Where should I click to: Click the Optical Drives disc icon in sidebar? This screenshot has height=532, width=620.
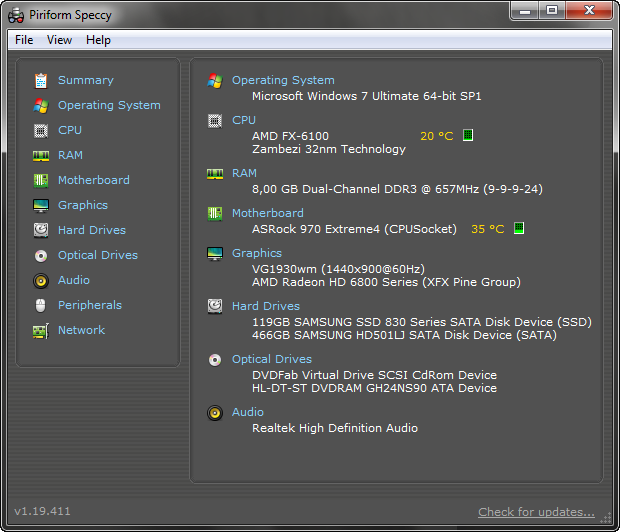(x=41, y=256)
